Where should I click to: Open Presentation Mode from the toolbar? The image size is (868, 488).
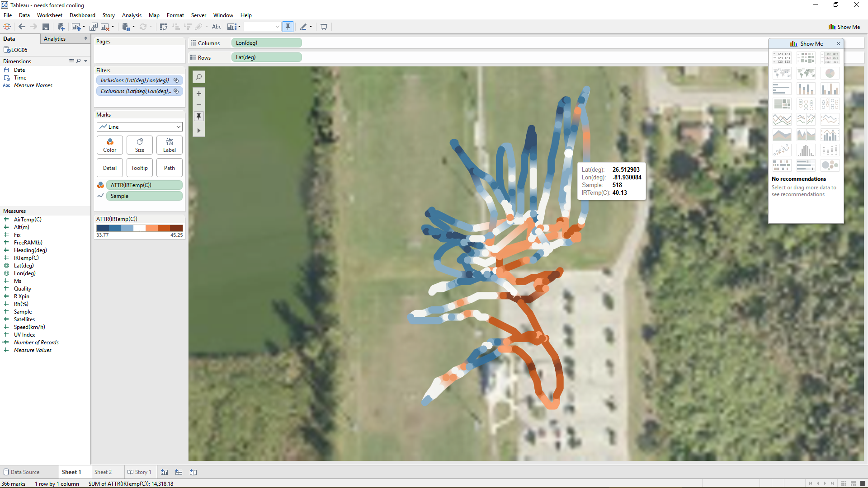point(324,27)
